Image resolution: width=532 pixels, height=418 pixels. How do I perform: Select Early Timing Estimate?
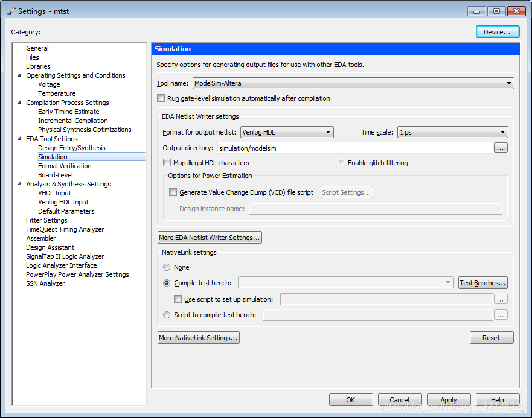(x=68, y=112)
